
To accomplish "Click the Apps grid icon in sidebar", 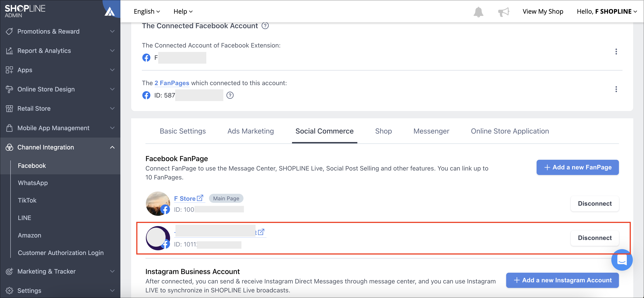I will click(x=9, y=70).
